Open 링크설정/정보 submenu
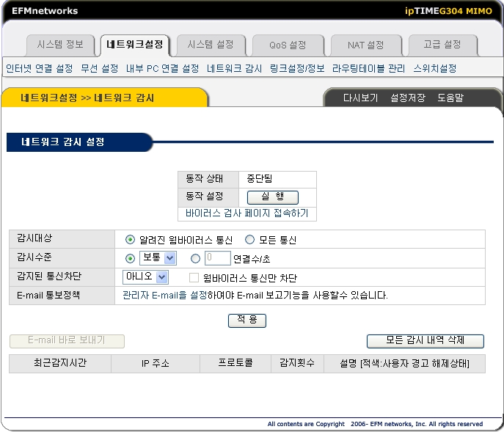The image size is (504, 432). coord(297,68)
